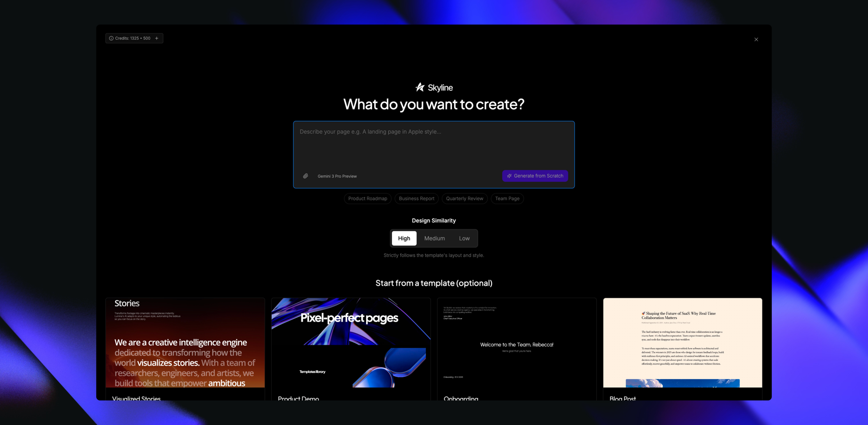This screenshot has height=425, width=868.
Task: Select High design similarity
Action: tap(404, 238)
